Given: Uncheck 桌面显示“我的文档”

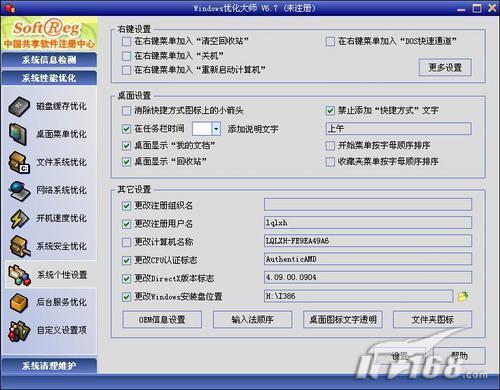Looking at the screenshot, I should click(126, 146).
